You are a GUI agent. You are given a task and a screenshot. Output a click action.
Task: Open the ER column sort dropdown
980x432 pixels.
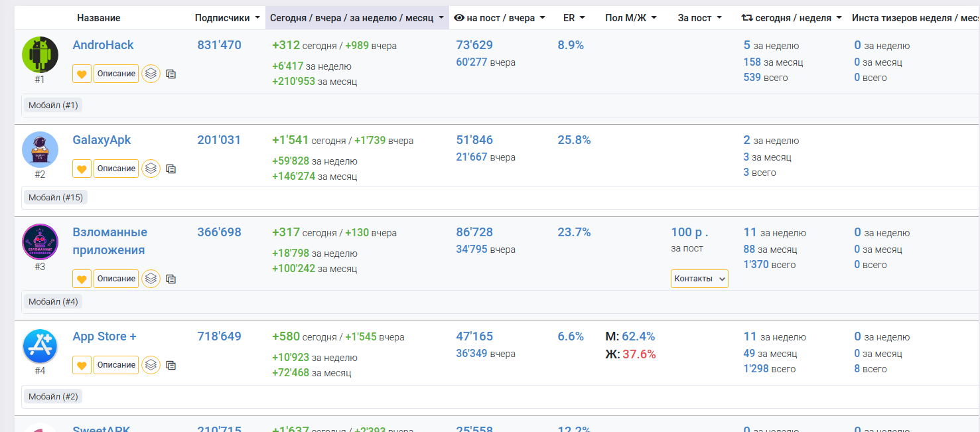click(574, 18)
